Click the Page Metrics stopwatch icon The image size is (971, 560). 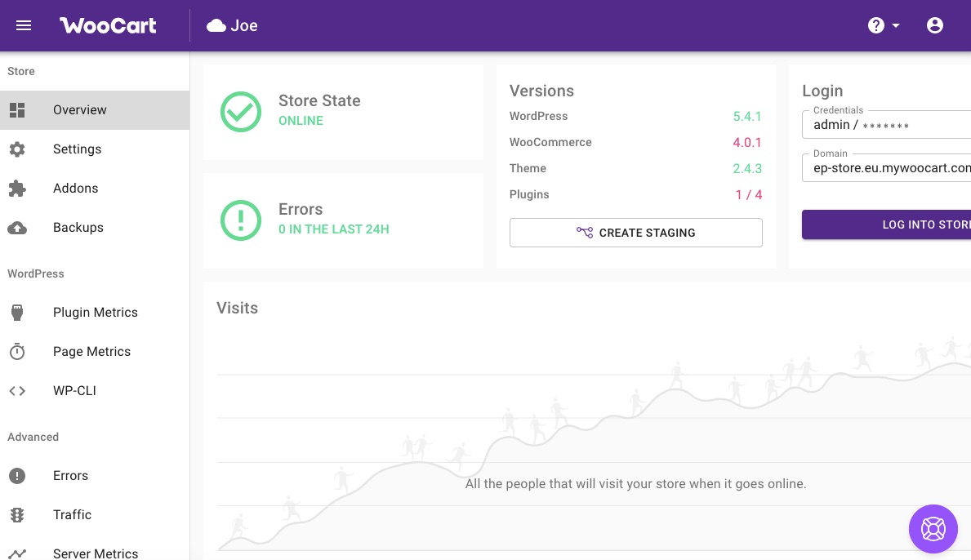[17, 352]
